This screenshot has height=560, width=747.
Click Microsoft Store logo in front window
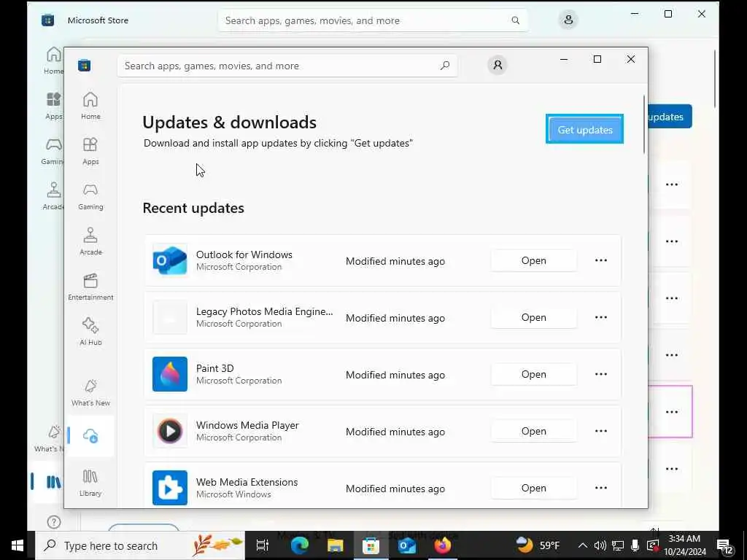click(85, 66)
